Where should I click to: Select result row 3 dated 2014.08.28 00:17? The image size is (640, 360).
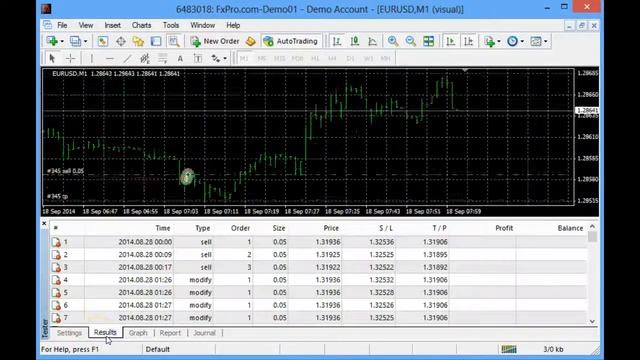pyautogui.click(x=319, y=267)
